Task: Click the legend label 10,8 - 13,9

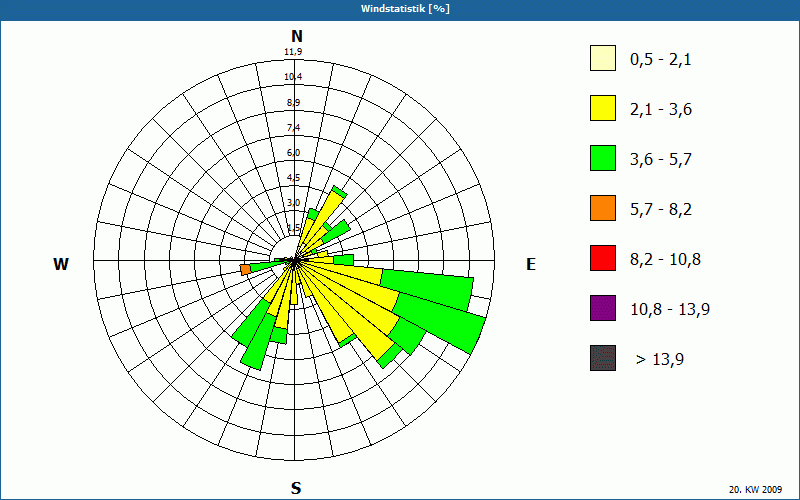Action: coord(670,310)
